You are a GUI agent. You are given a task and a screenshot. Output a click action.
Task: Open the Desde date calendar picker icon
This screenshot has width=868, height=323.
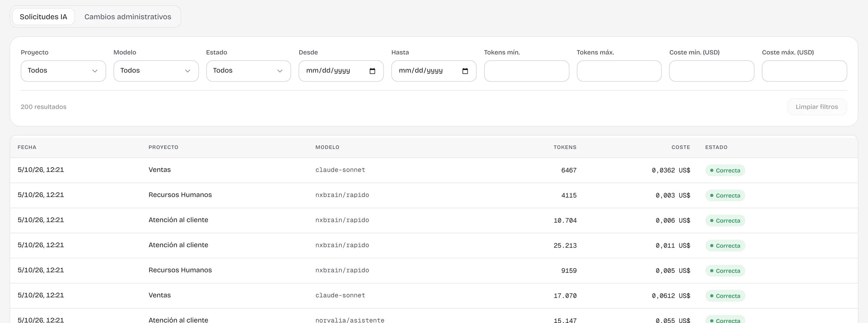coord(372,71)
